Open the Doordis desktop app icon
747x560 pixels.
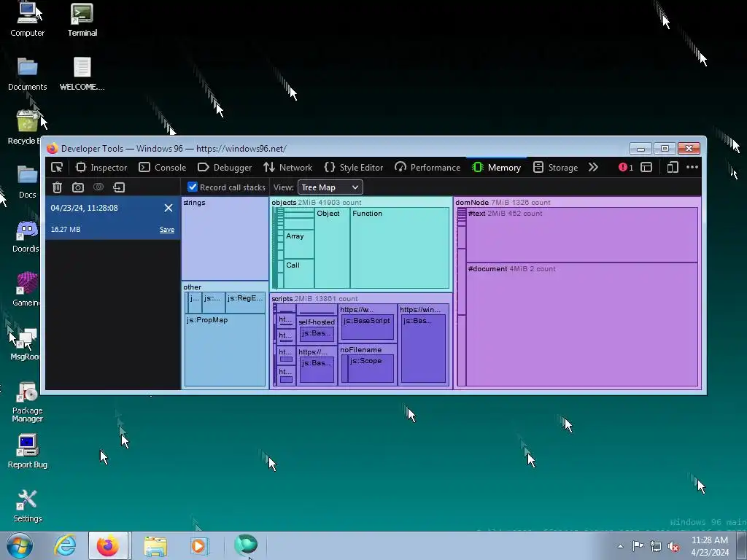tap(26, 236)
